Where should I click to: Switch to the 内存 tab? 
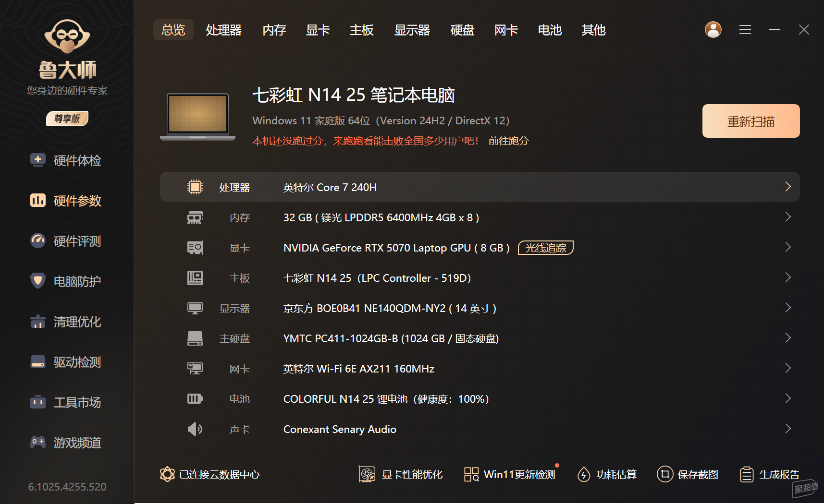click(x=274, y=30)
